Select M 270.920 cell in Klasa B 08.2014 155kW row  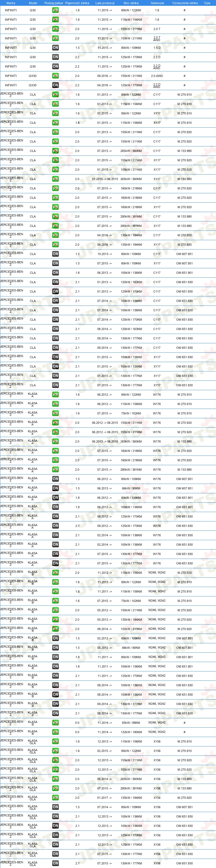coord(184,629)
